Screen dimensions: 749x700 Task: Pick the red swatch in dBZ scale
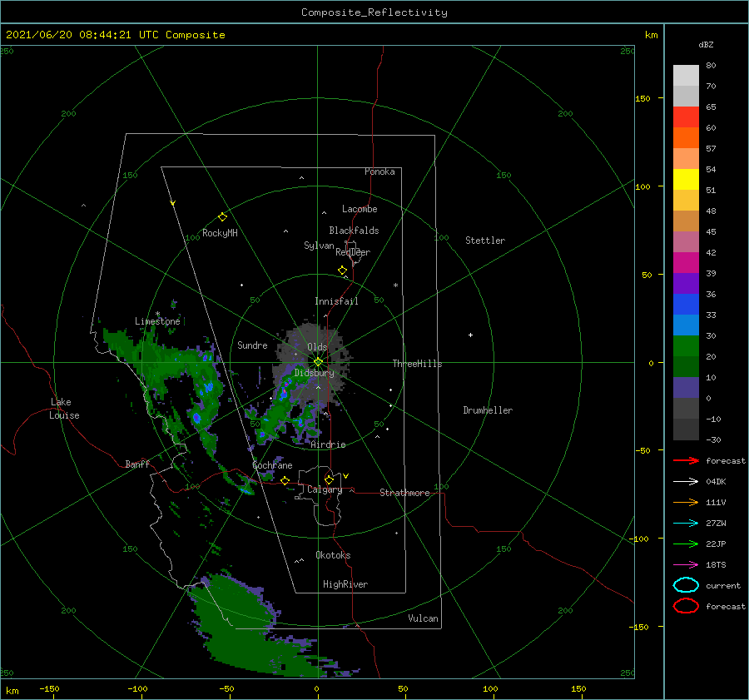[686, 117]
